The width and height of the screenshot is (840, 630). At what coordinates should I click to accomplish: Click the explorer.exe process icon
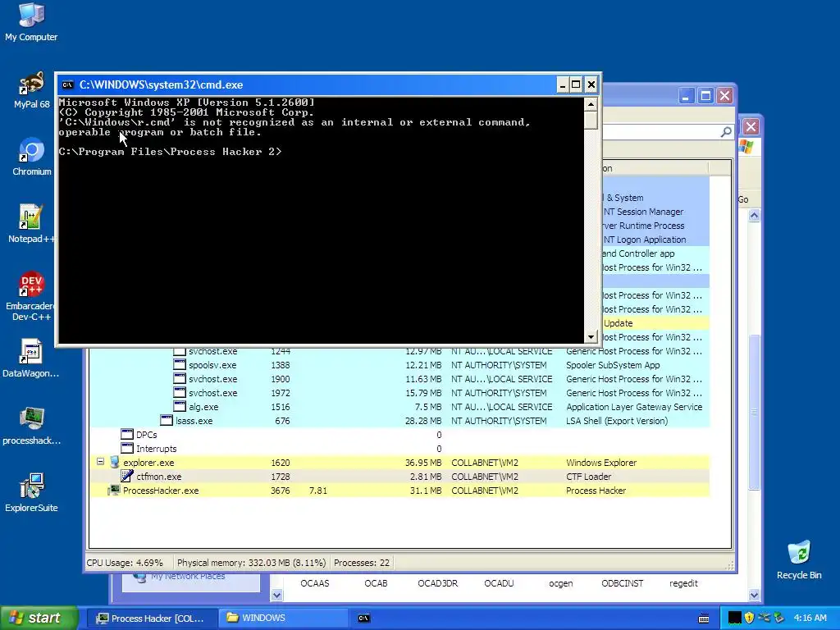[x=115, y=462]
